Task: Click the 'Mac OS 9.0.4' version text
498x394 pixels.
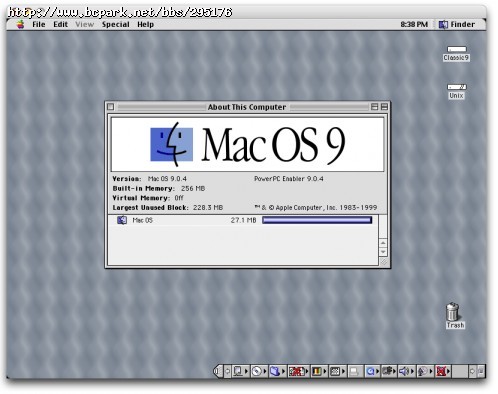Action: click(167, 179)
